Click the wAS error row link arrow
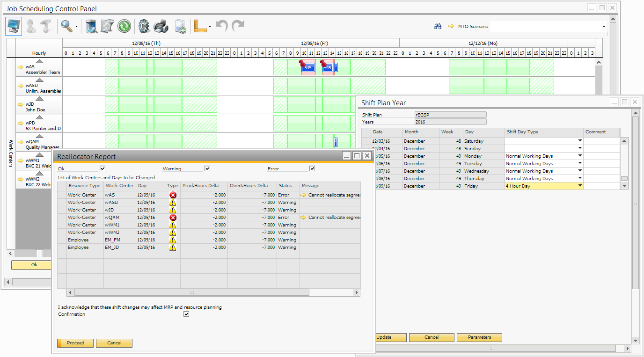The width and height of the screenshot is (644, 357). tap(303, 195)
